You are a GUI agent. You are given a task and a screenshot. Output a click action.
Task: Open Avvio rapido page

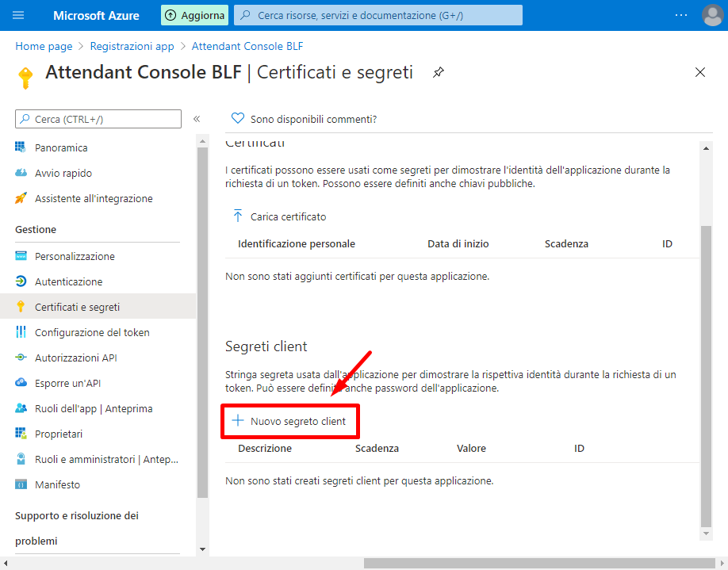63,173
